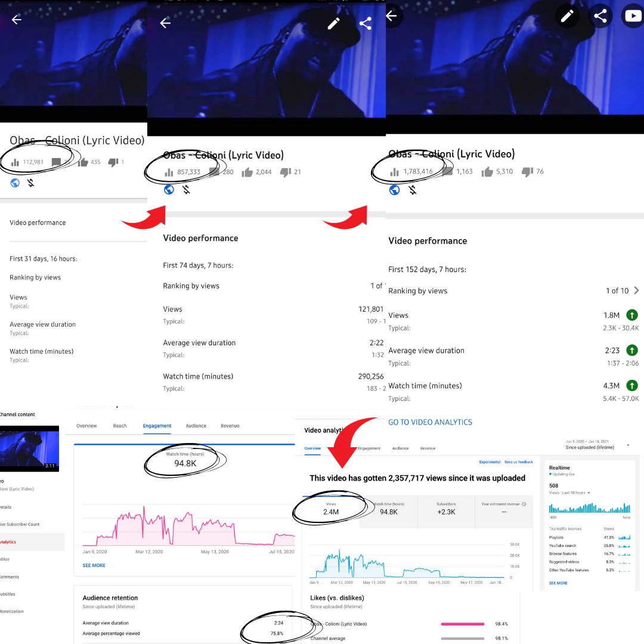The width and height of the screenshot is (644, 644).
Task: Tap thumbs-down icon beside 76 dislikes
Action: (527, 172)
